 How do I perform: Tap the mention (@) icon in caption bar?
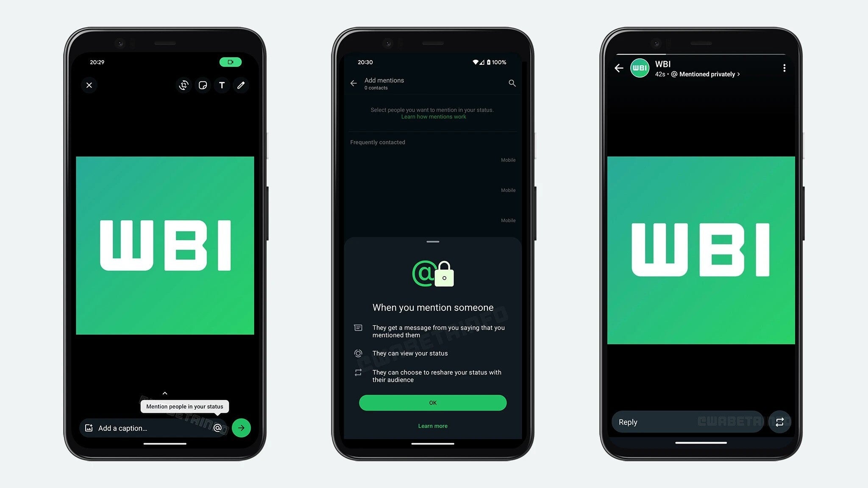point(217,428)
